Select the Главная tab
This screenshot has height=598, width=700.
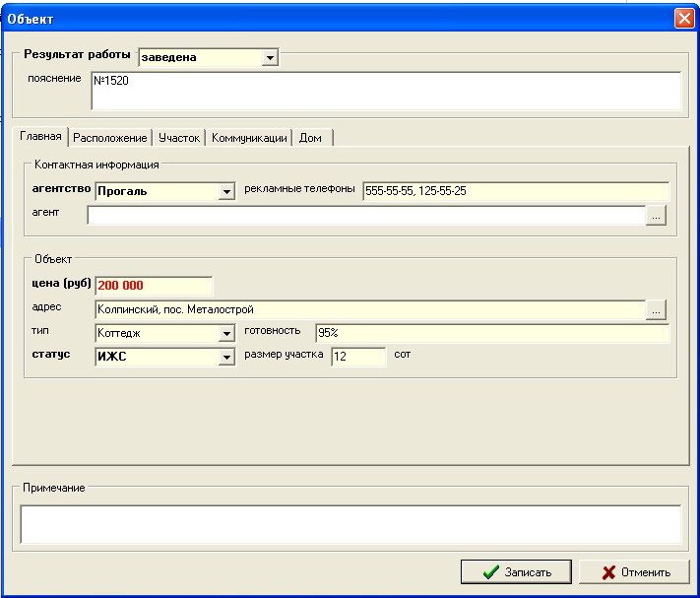pyautogui.click(x=40, y=137)
